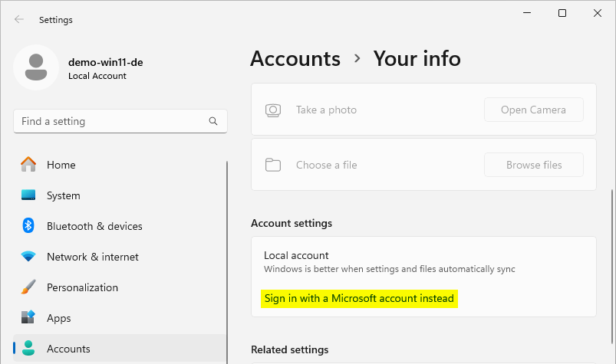Click the Accounts person icon

[x=28, y=349]
